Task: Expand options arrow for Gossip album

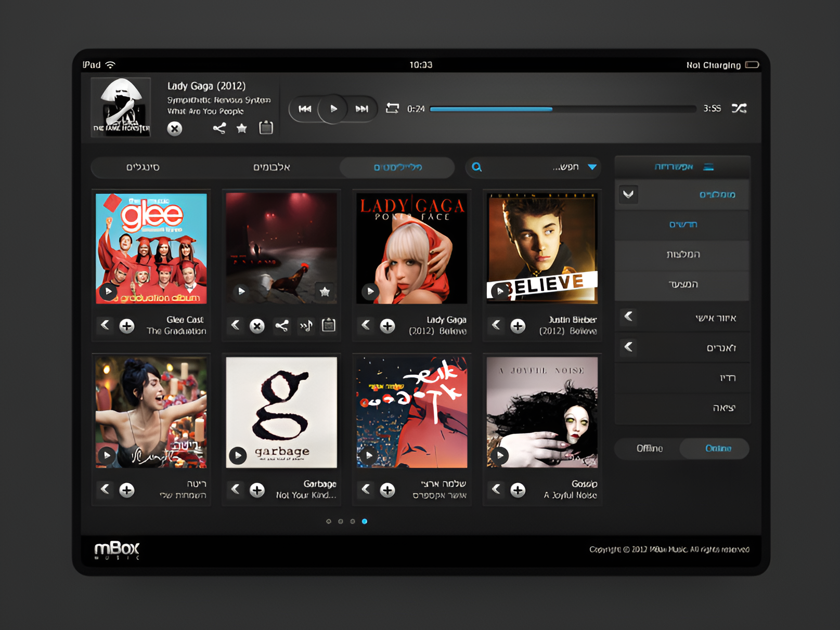Action: point(496,489)
